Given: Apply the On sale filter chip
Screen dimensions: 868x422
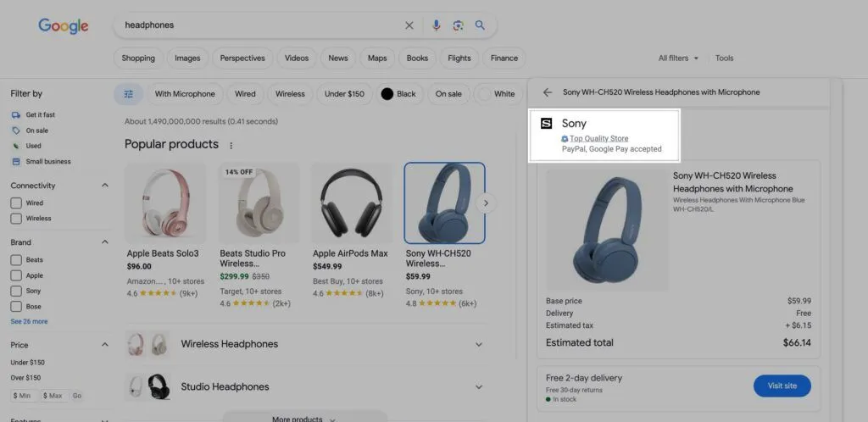Looking at the screenshot, I should point(448,94).
